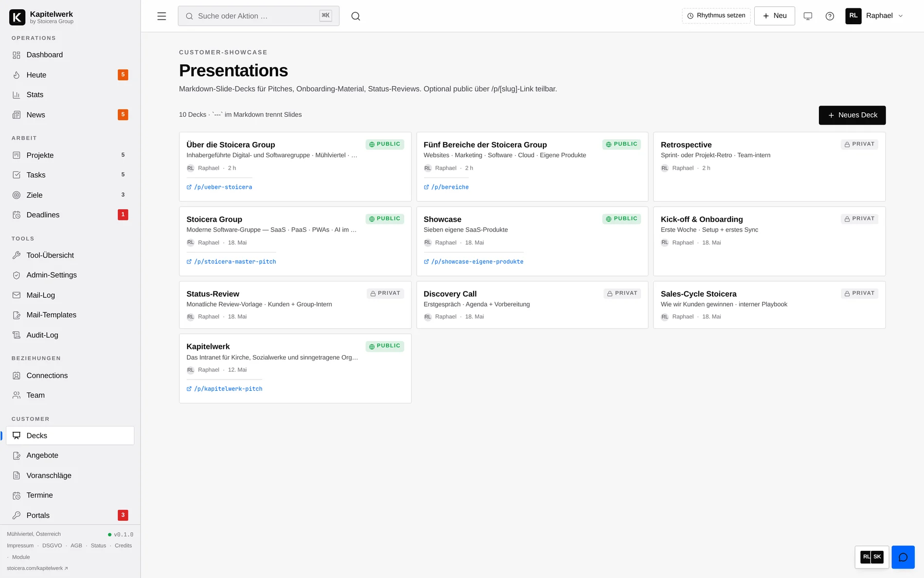Image resolution: width=924 pixels, height=578 pixels.
Task: Click the ⌘K shortcut hint
Action: [x=325, y=16]
